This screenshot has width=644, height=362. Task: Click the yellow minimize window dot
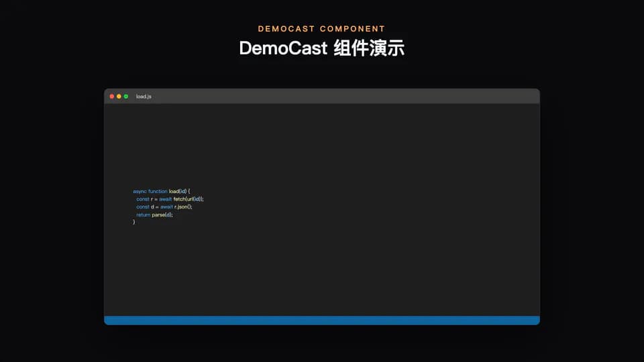[x=119, y=97]
